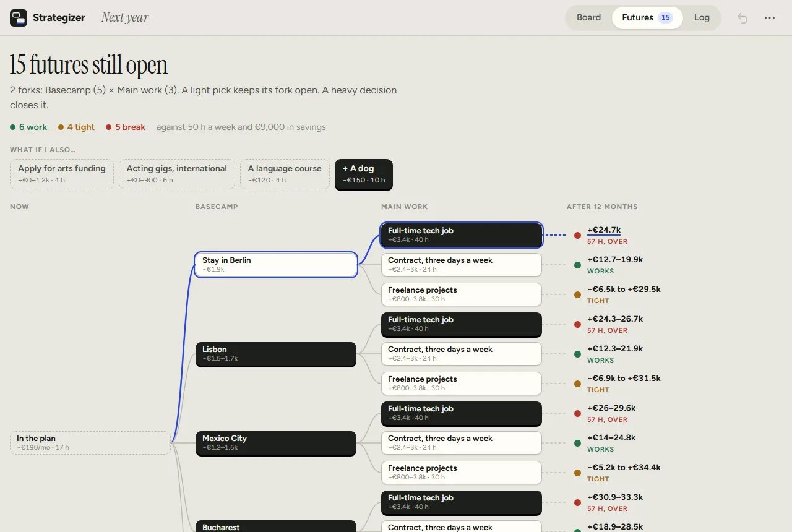This screenshot has width=792, height=532.
Task: Filter by 5 break futures
Action: 126,127
